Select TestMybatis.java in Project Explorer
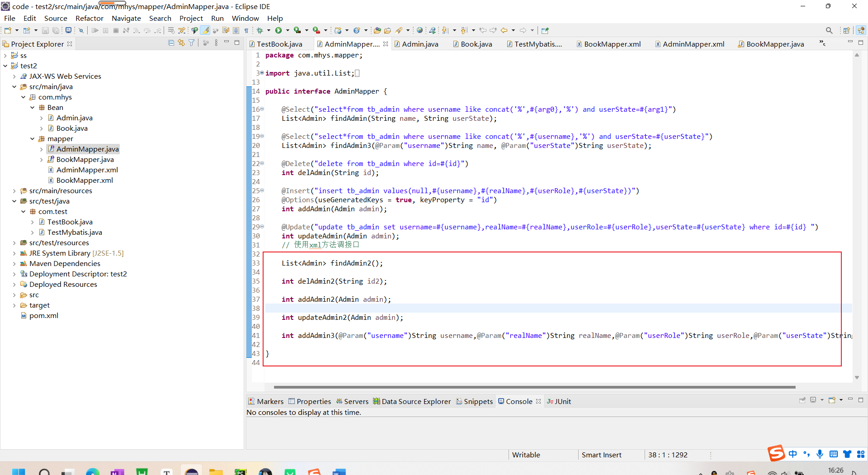 coord(75,233)
